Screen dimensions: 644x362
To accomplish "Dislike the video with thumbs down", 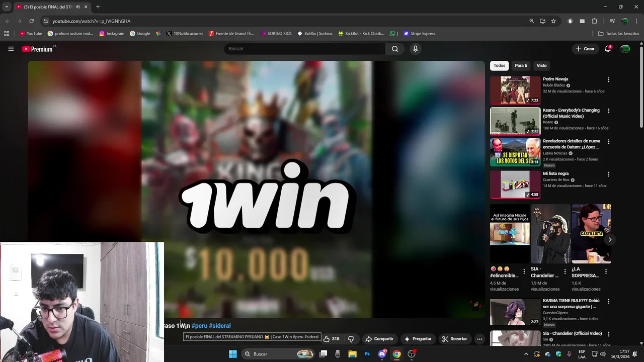I will click(351, 339).
